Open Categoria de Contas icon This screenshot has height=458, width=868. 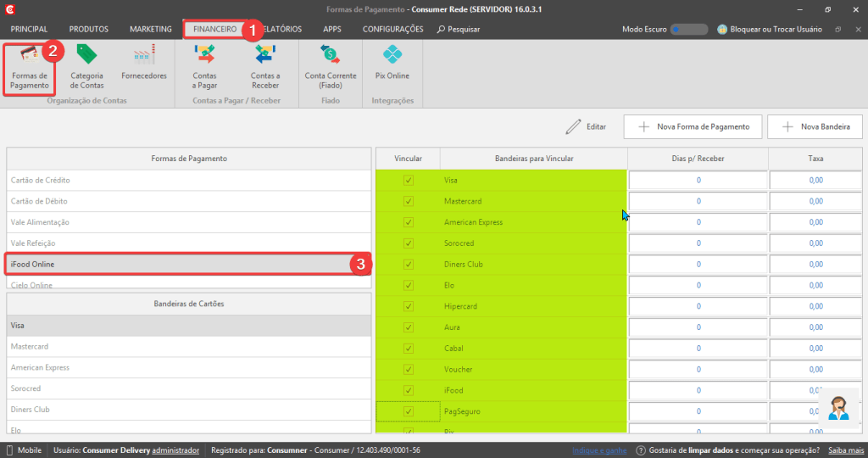tap(87, 68)
